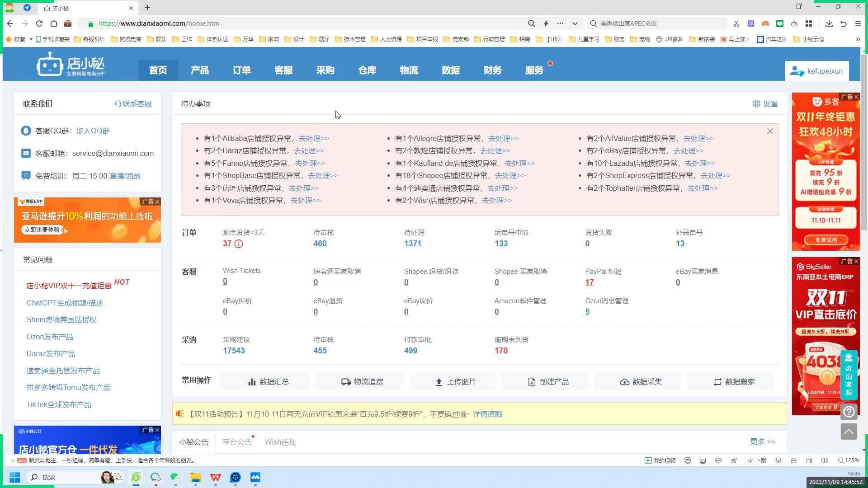Viewport: 868px width, 488px height.
Task: Switch to the Wish违规 tab
Action: (x=280, y=442)
